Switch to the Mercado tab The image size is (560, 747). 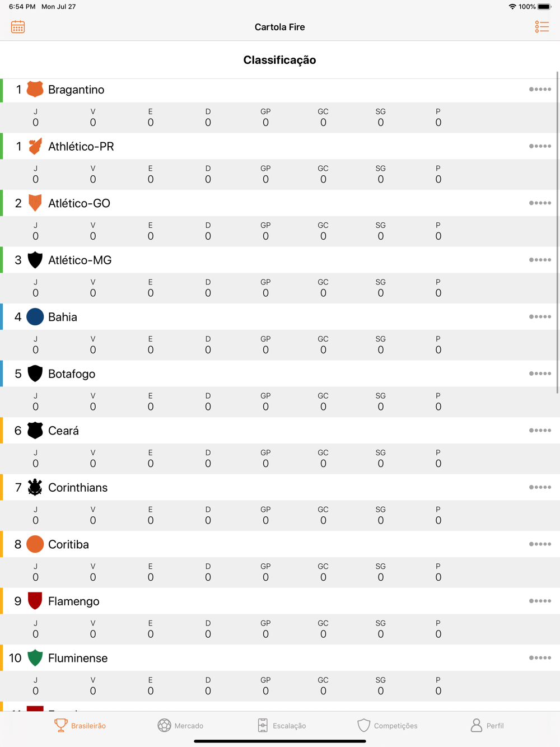pyautogui.click(x=180, y=725)
